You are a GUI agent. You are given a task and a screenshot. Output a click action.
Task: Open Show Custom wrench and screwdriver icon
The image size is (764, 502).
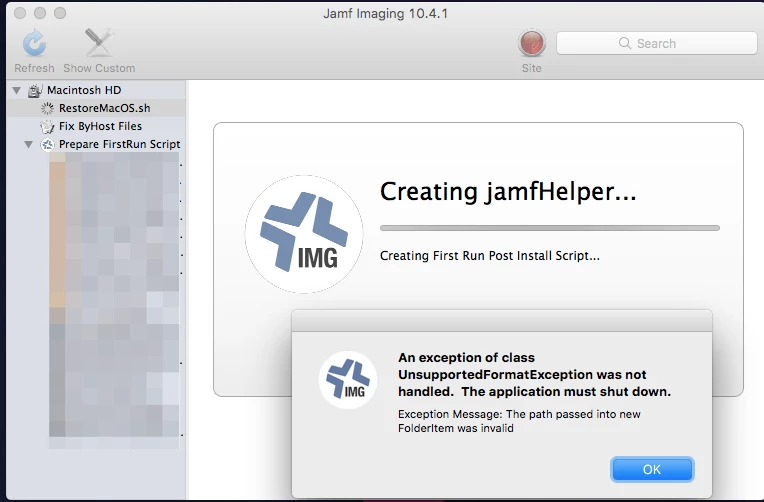pos(99,43)
